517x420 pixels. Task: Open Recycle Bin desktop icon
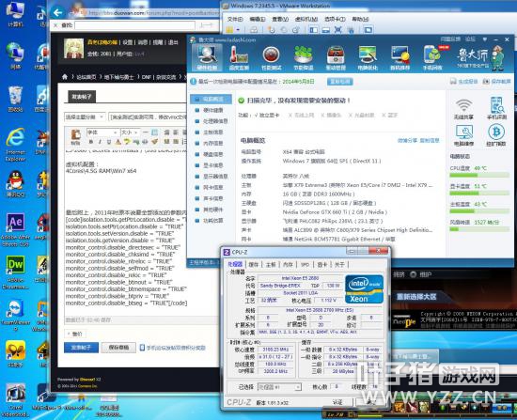click(x=15, y=99)
